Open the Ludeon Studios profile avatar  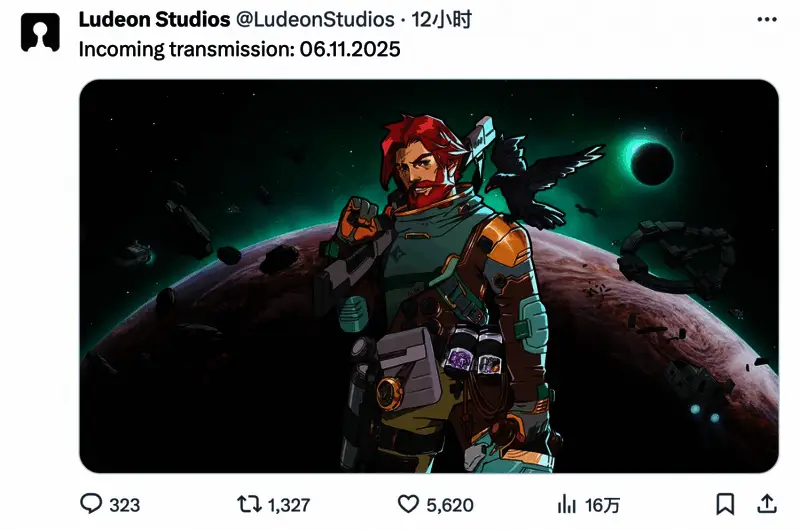pyautogui.click(x=39, y=34)
